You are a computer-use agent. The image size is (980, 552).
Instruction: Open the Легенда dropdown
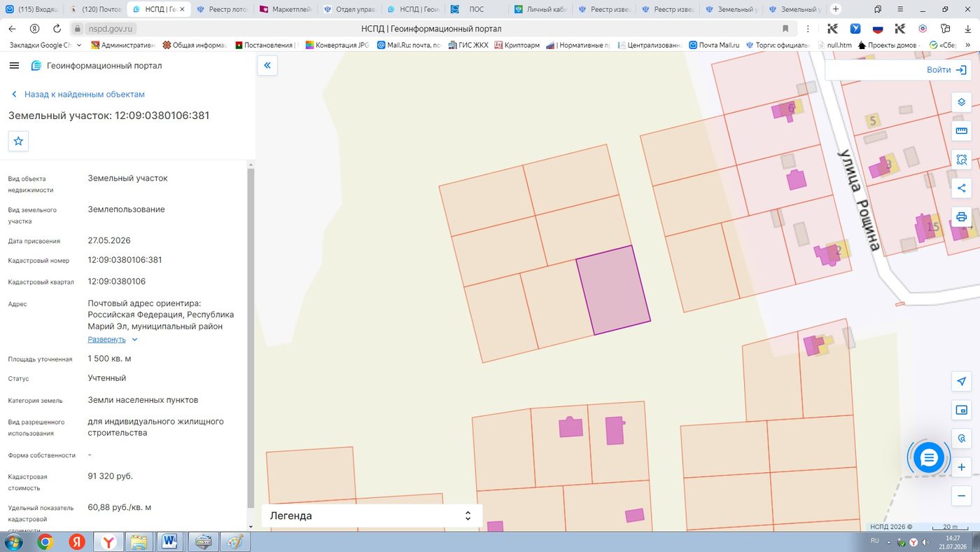pyautogui.click(x=372, y=516)
